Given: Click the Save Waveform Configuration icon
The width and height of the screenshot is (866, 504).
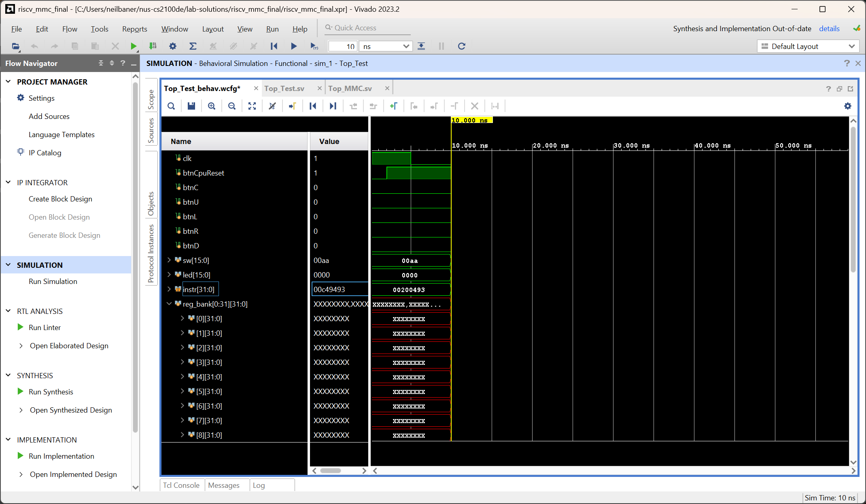Looking at the screenshot, I should tap(191, 106).
